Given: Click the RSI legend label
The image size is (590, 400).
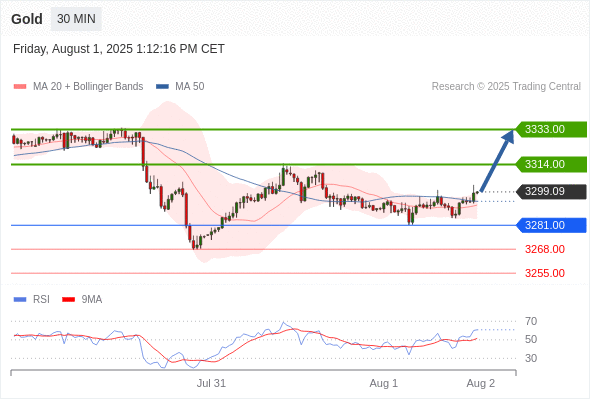Looking at the screenshot, I should (x=41, y=300).
